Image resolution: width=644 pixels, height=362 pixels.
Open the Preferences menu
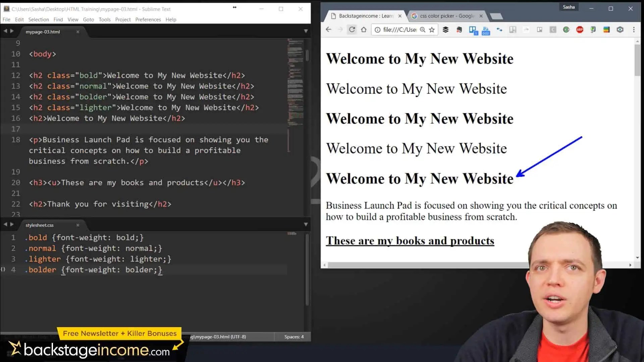[148, 19]
